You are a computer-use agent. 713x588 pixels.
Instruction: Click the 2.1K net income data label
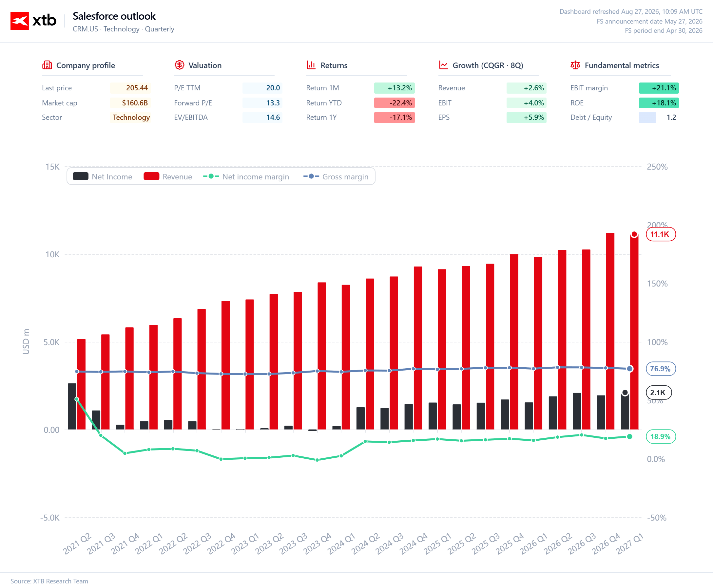(x=659, y=393)
